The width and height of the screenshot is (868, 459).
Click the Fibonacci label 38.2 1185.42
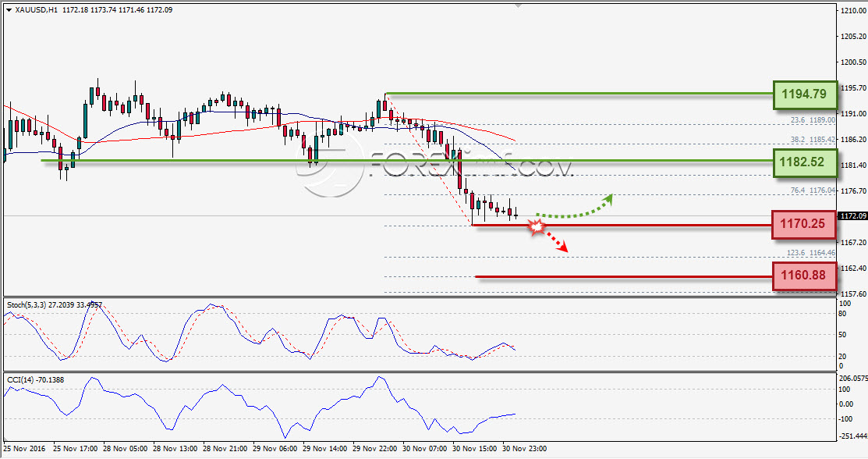813,140
